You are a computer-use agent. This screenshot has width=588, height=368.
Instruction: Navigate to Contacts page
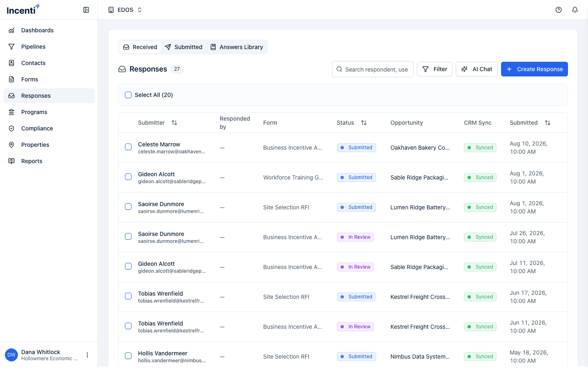coord(49,63)
